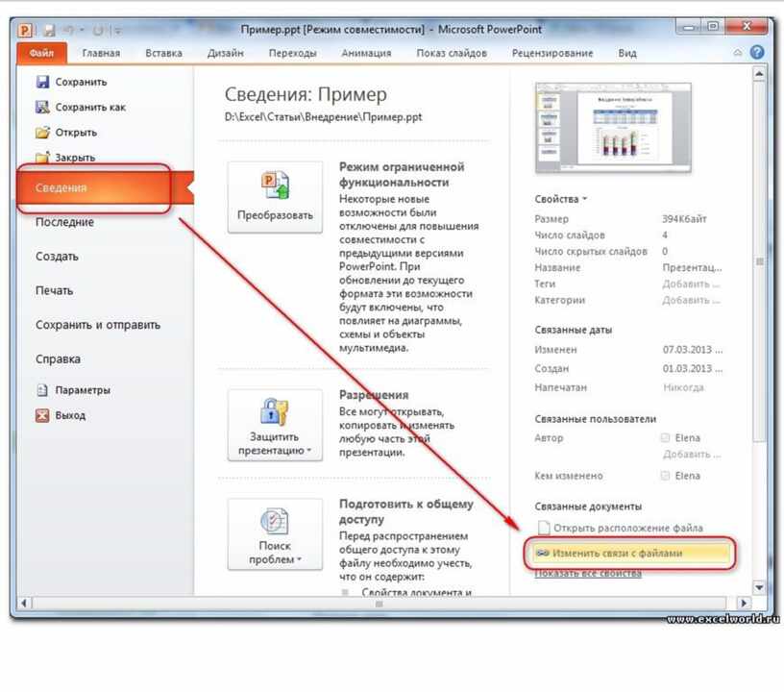This screenshot has width=784, height=692.
Task: Click Добавить next to Теги
Action: tap(691, 284)
